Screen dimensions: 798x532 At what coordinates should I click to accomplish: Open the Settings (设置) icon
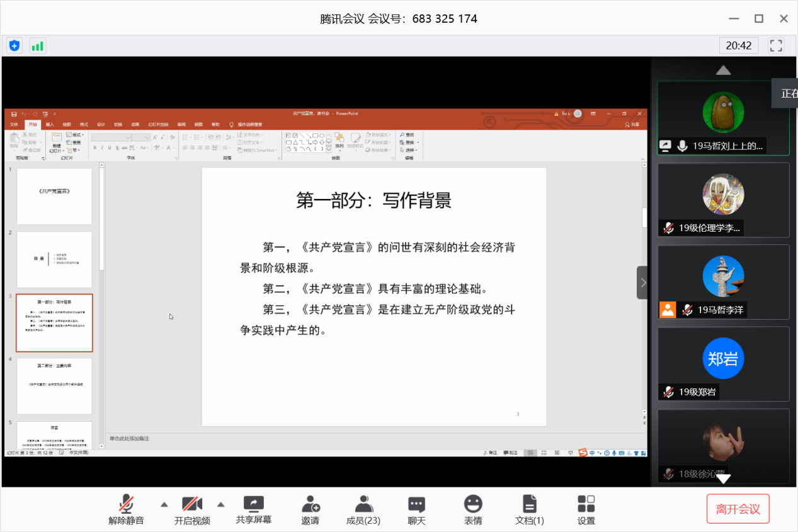point(586,509)
